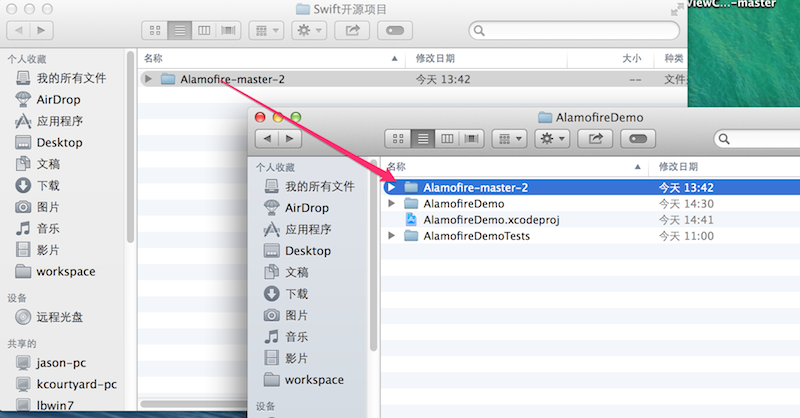The height and width of the screenshot is (418, 800).
Task: Open action gear menu in AlamofireDemo window
Action: pyautogui.click(x=553, y=139)
